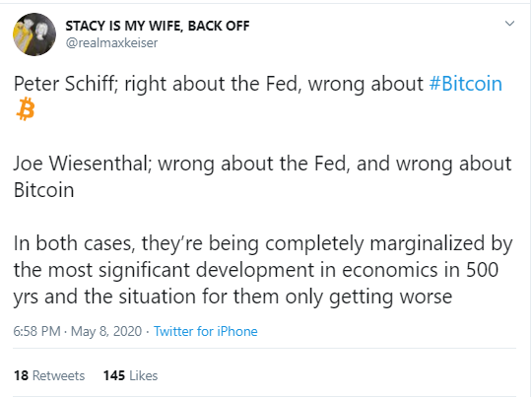Open the tweet options chevron menu
Viewport: 532px width, 397px height.
pos(509,24)
